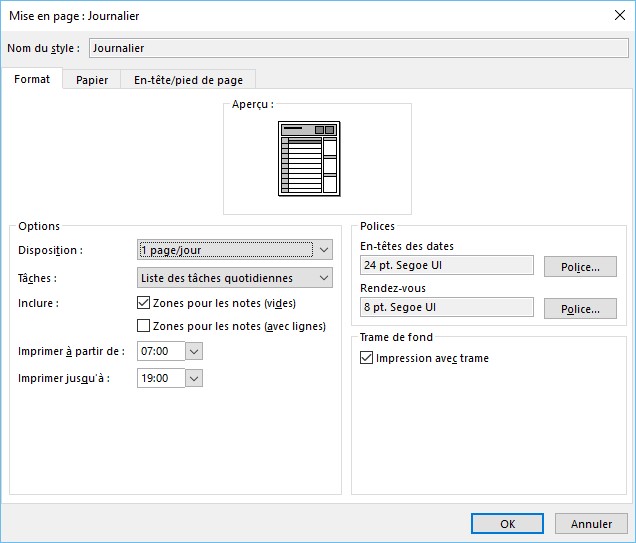Open the Imprimer jusqu'à time arrow

(x=194, y=378)
